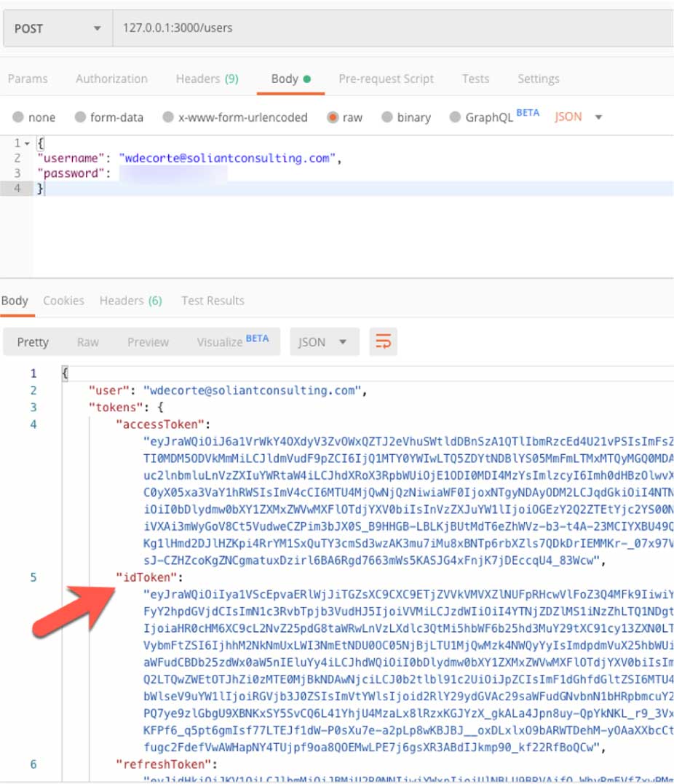The height and width of the screenshot is (784, 674).
Task: Click the "user" key in the response
Action: (109, 390)
